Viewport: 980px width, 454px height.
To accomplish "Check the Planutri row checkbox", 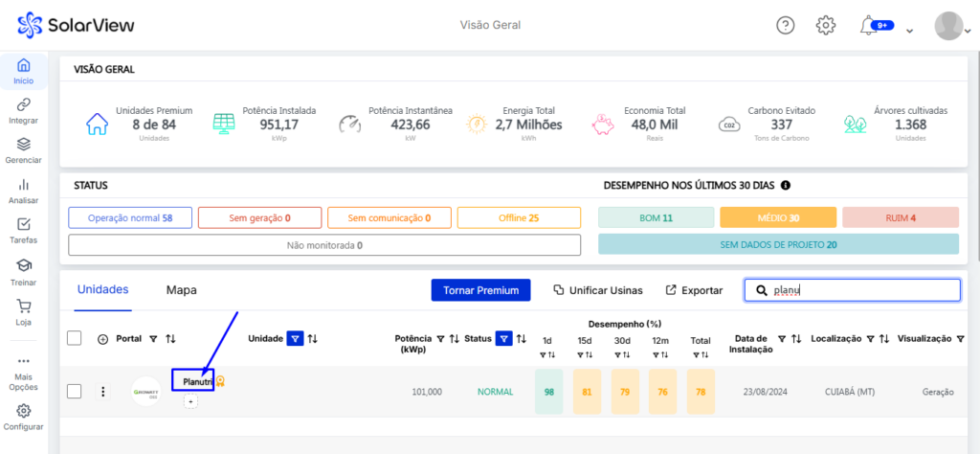I will 75,392.
